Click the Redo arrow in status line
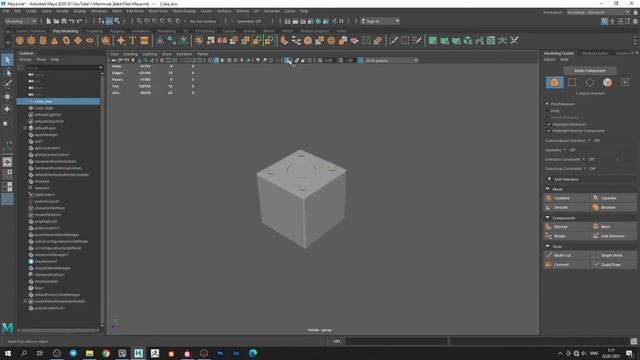Image resolution: width=640 pixels, height=360 pixels. [x=80, y=21]
